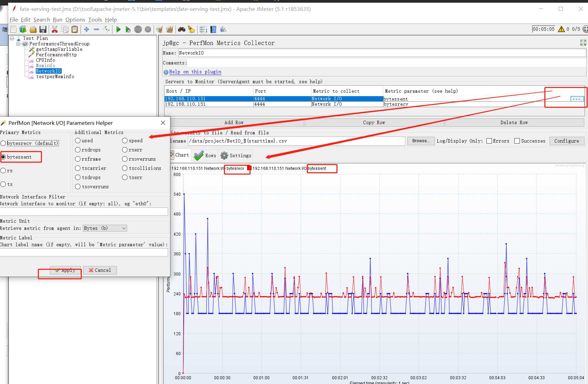Click the Apply button in Parameters Helper

(x=65, y=270)
